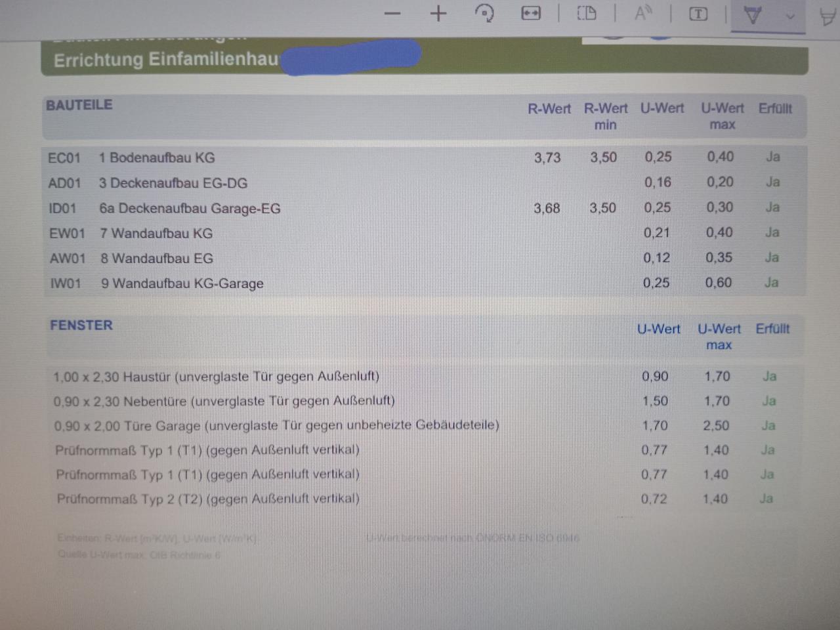The height and width of the screenshot is (630, 840).
Task: Start the Read aloud feature
Action: (642, 14)
